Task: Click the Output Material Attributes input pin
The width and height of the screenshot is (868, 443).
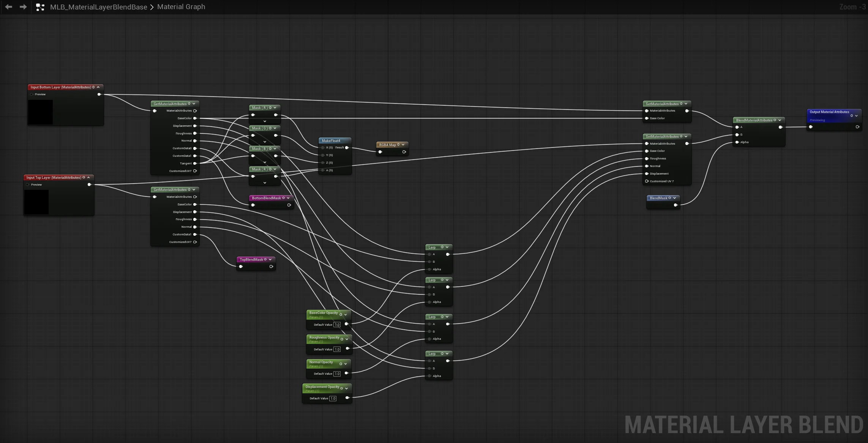Action: coord(811,127)
